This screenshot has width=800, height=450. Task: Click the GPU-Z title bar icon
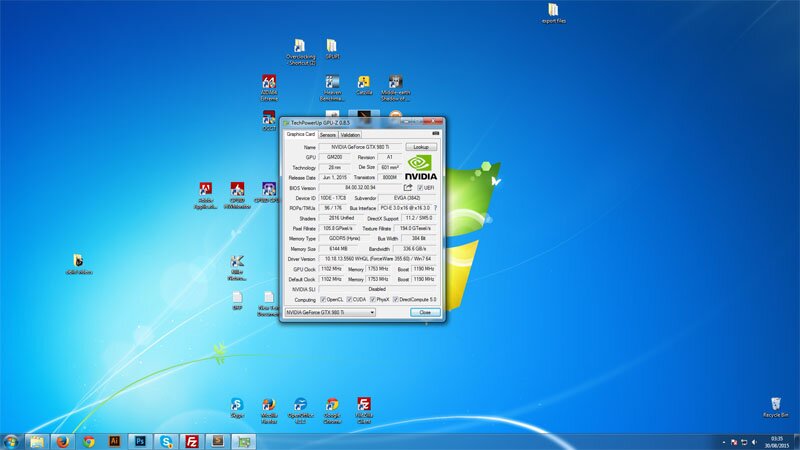286,123
